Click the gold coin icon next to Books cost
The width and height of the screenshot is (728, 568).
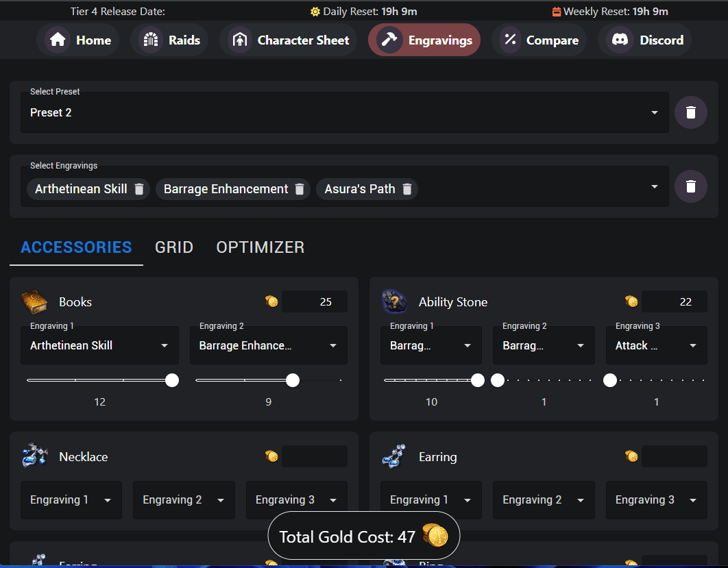click(271, 302)
